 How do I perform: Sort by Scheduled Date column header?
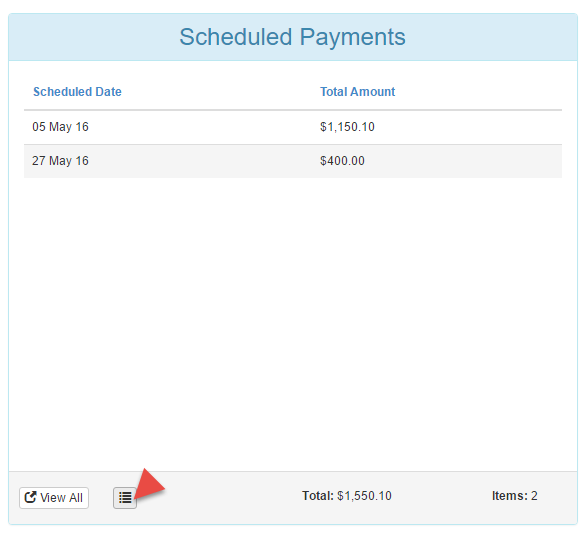coord(77,92)
